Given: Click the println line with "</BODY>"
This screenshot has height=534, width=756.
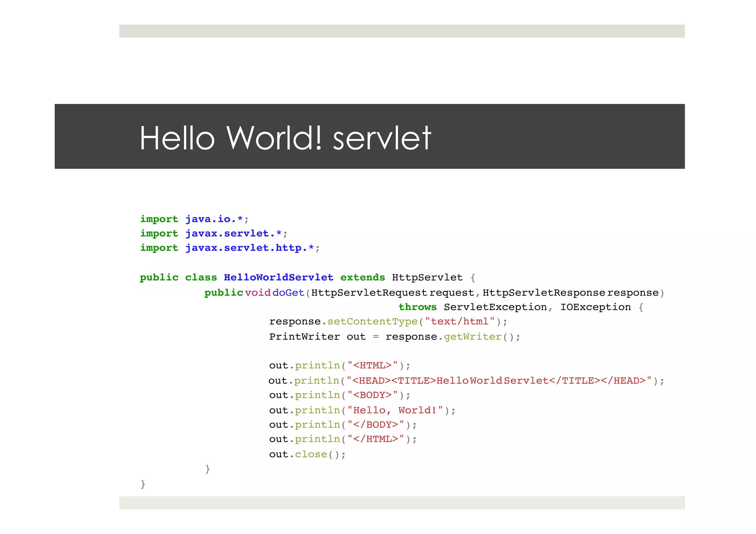Looking at the screenshot, I should coord(343,424).
